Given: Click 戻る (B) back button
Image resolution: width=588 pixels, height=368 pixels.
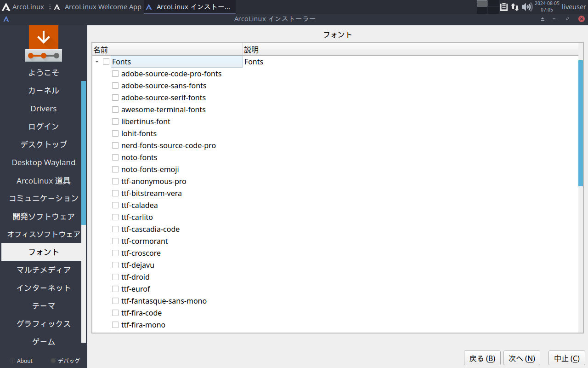Looking at the screenshot, I should [482, 358].
